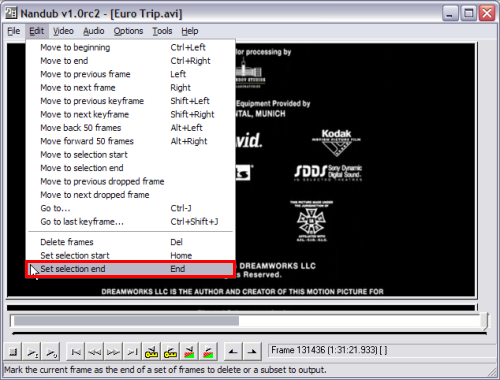Open the Options menu
This screenshot has height=380, width=500.
pyautogui.click(x=128, y=31)
